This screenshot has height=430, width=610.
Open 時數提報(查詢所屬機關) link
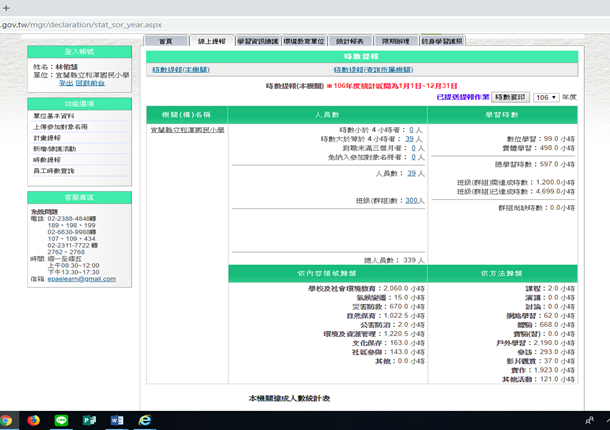373,70
